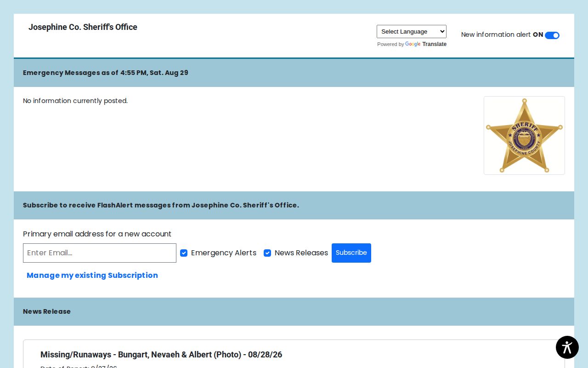Uncheck the News Releases checkbox
Screen dimensions: 588x368
click(267, 253)
